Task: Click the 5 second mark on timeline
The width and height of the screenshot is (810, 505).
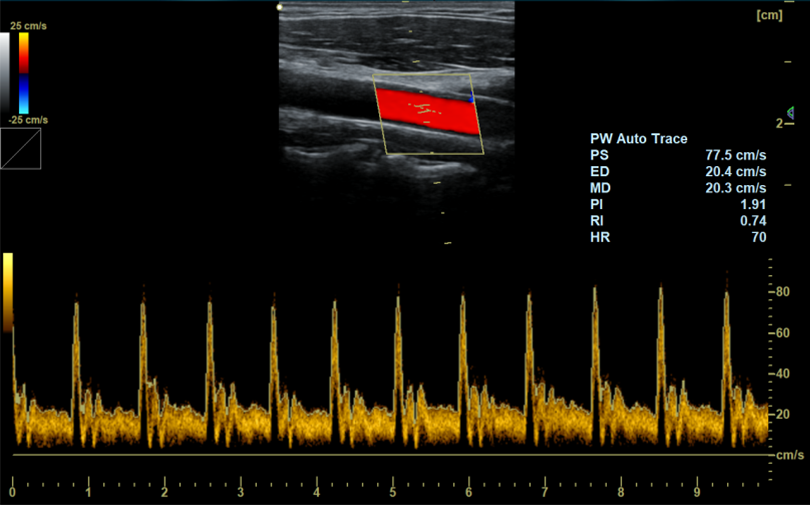Action: 393,493
